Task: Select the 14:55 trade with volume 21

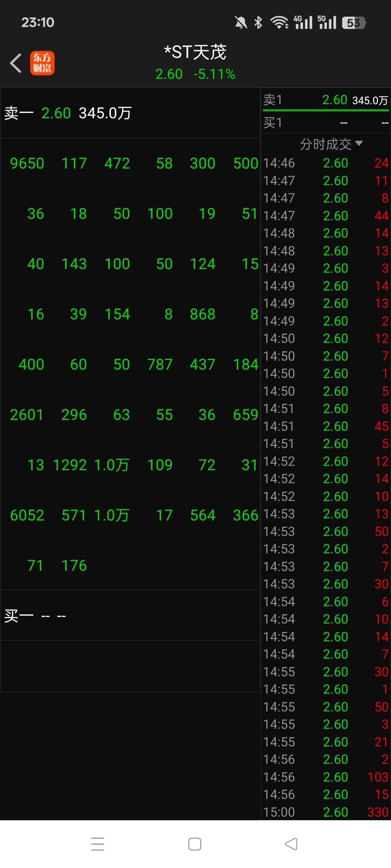Action: click(x=326, y=742)
